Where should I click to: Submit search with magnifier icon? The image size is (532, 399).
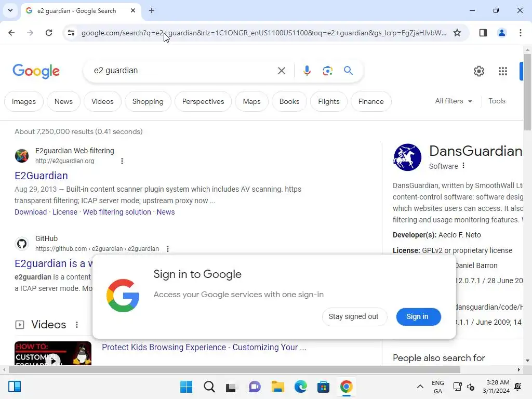348,71
